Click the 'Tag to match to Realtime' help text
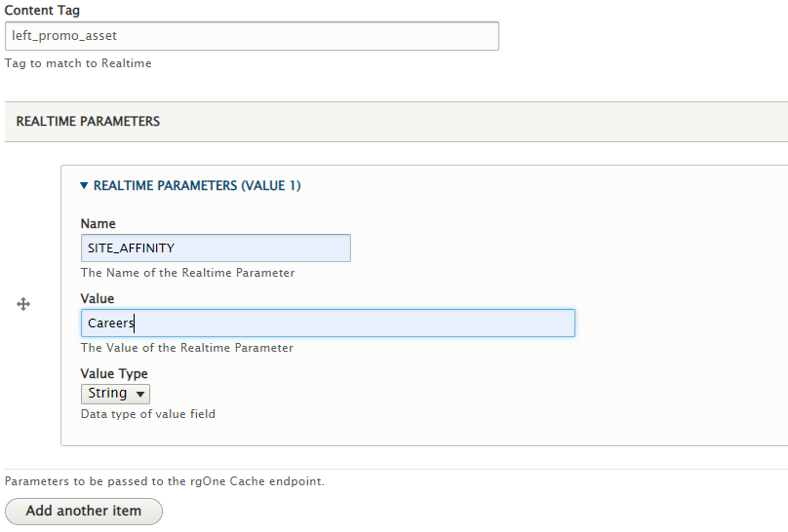Screen dimensions: 788x532 click(x=78, y=63)
